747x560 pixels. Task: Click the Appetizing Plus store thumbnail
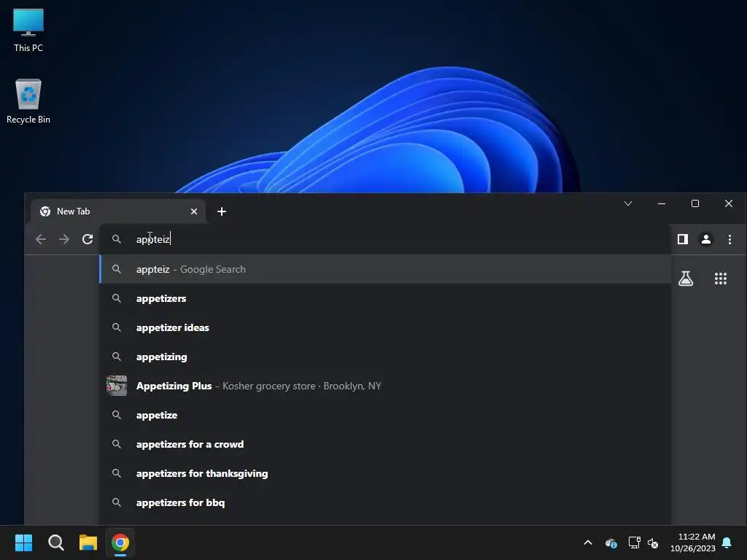[x=117, y=386]
